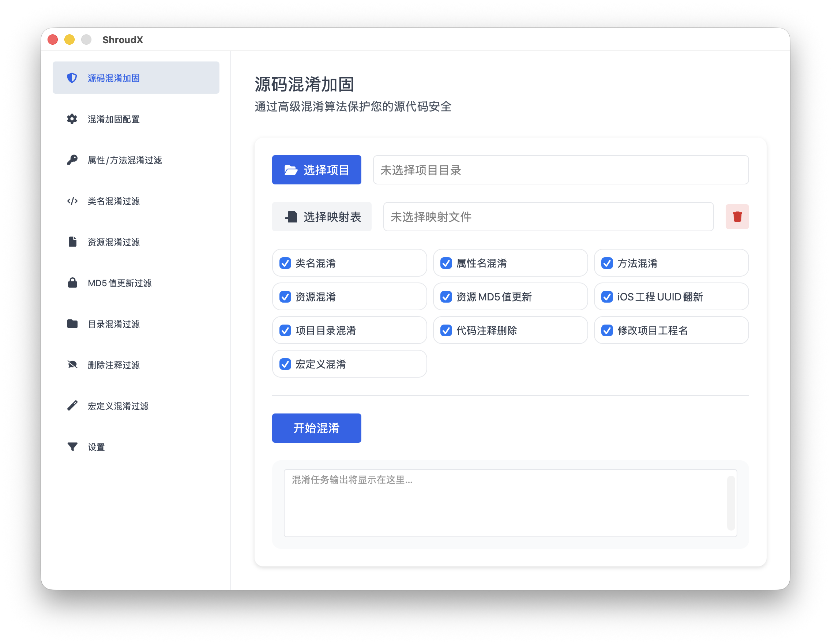This screenshot has width=831, height=644.
Task: Click the 未选择项目目录 path field
Action: (x=561, y=170)
